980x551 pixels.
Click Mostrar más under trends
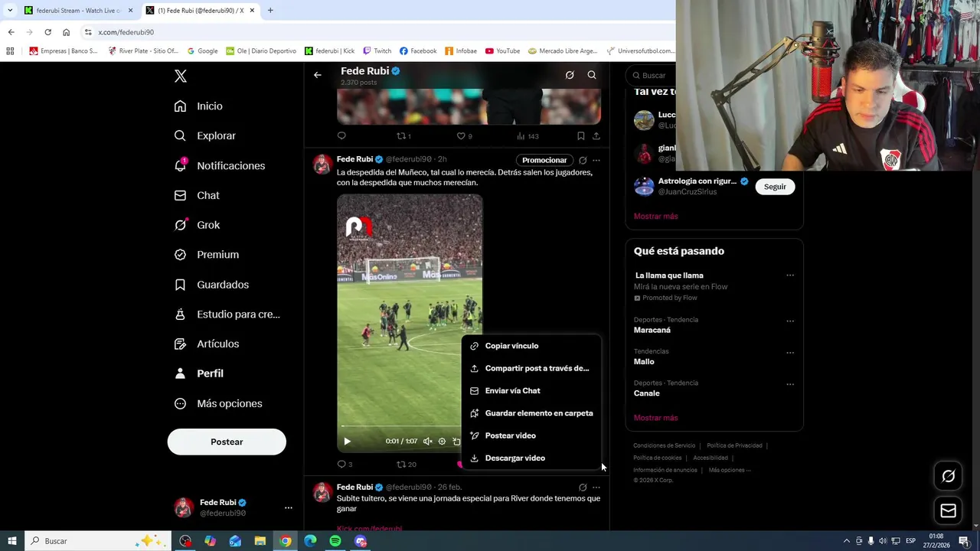(x=656, y=418)
